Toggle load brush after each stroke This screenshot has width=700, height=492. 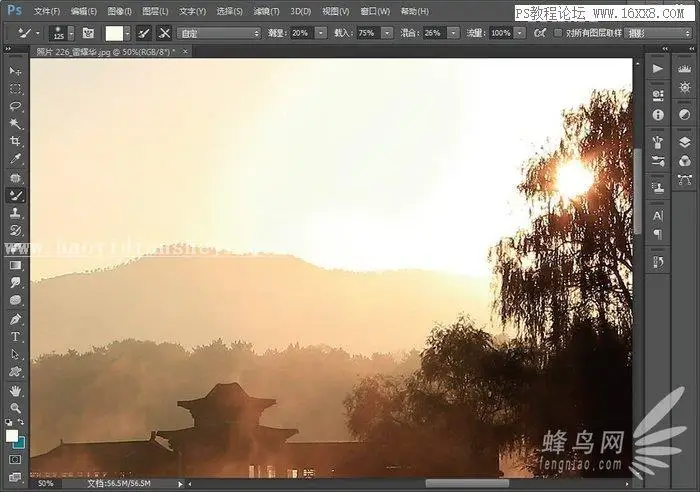tap(144, 33)
